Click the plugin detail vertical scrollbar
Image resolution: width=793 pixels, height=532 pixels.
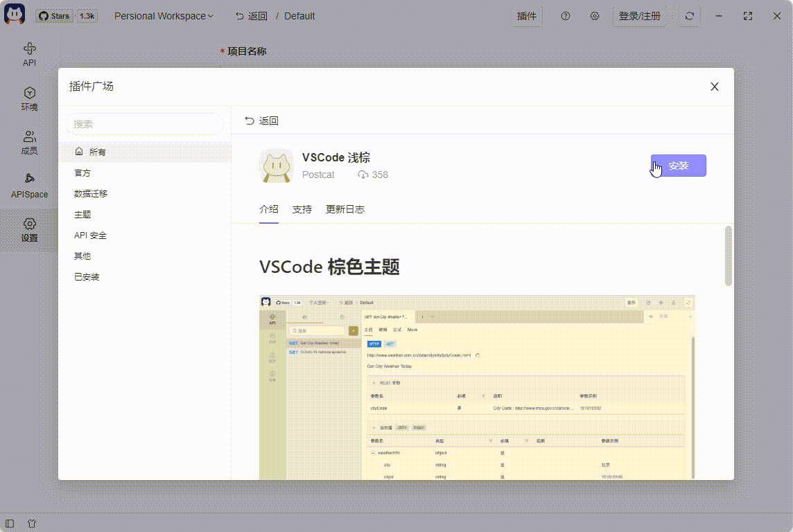pos(729,256)
